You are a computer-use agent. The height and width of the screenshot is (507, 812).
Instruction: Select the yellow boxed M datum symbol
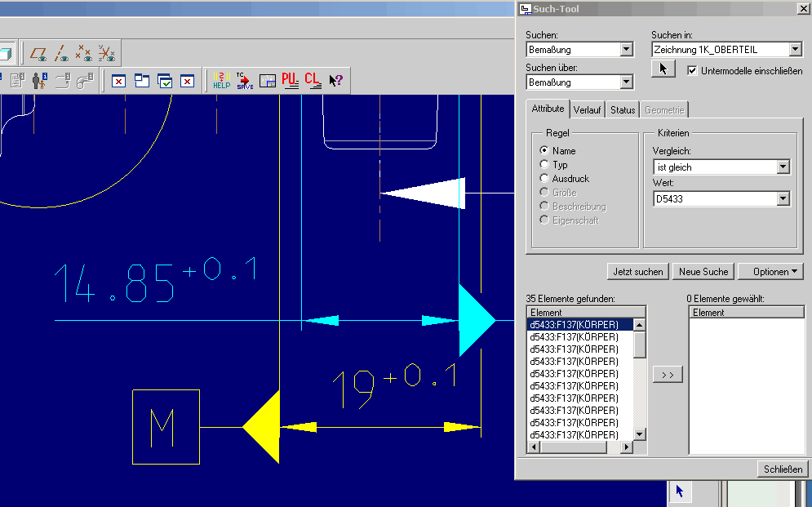[166, 427]
